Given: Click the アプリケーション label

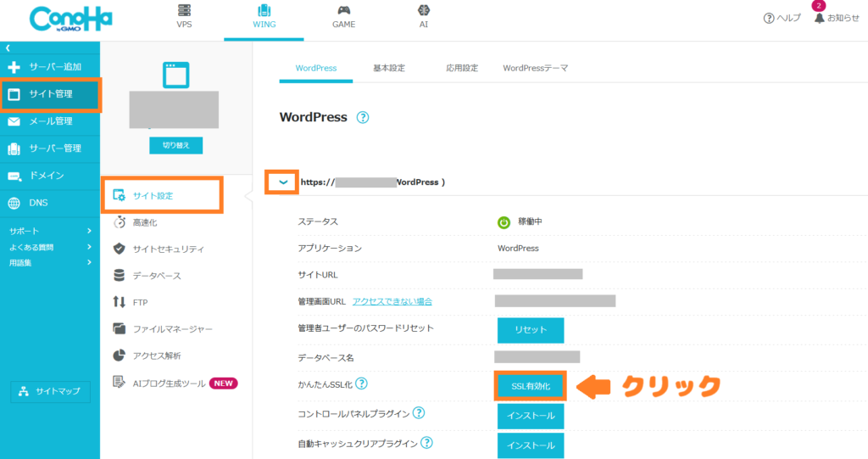Looking at the screenshot, I should pos(330,248).
